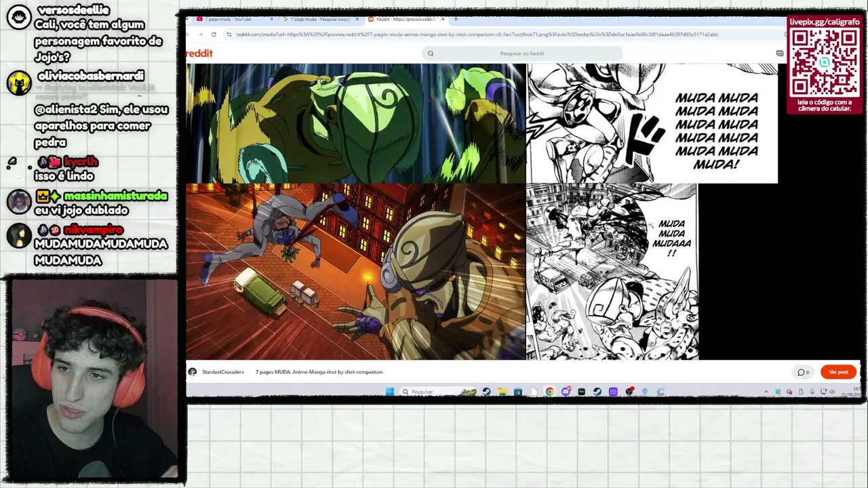Open the StardustCrusaders subreddit link
The height and width of the screenshot is (488, 868).
(x=223, y=372)
